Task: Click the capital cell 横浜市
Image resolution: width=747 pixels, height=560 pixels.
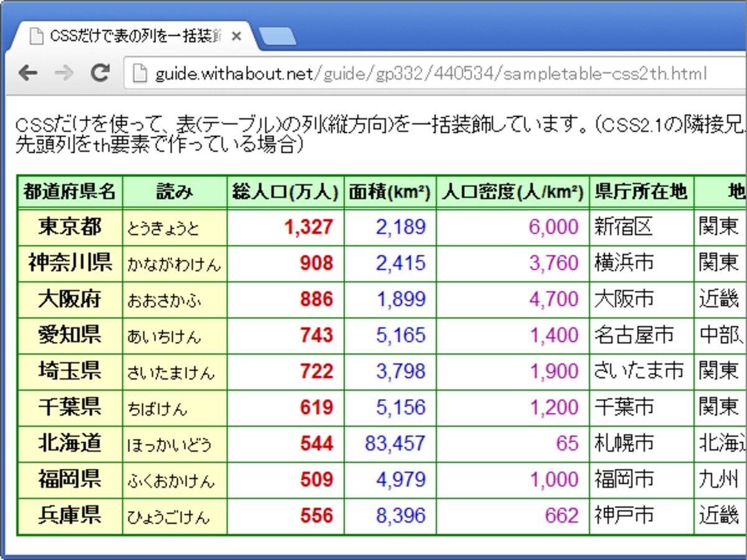Action: (x=642, y=263)
